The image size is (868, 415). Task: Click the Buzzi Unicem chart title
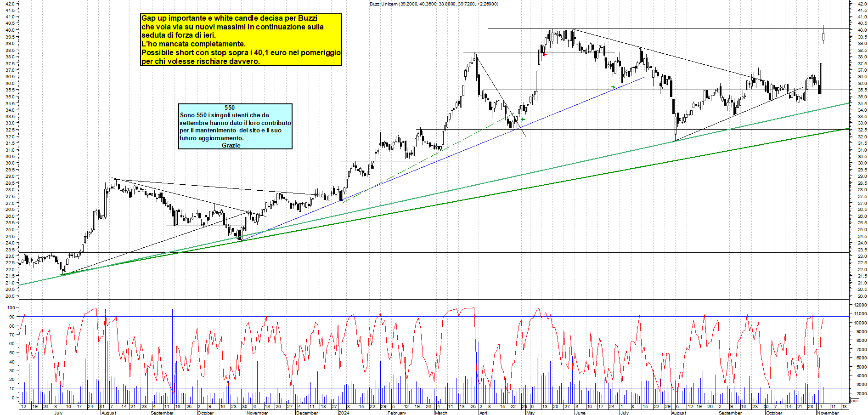click(x=434, y=4)
